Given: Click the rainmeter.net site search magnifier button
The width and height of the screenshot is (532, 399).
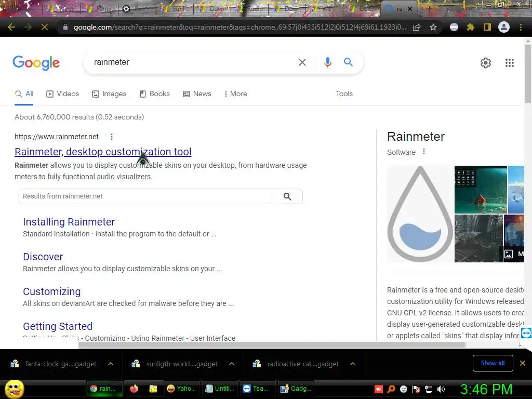Looking at the screenshot, I should [287, 196].
